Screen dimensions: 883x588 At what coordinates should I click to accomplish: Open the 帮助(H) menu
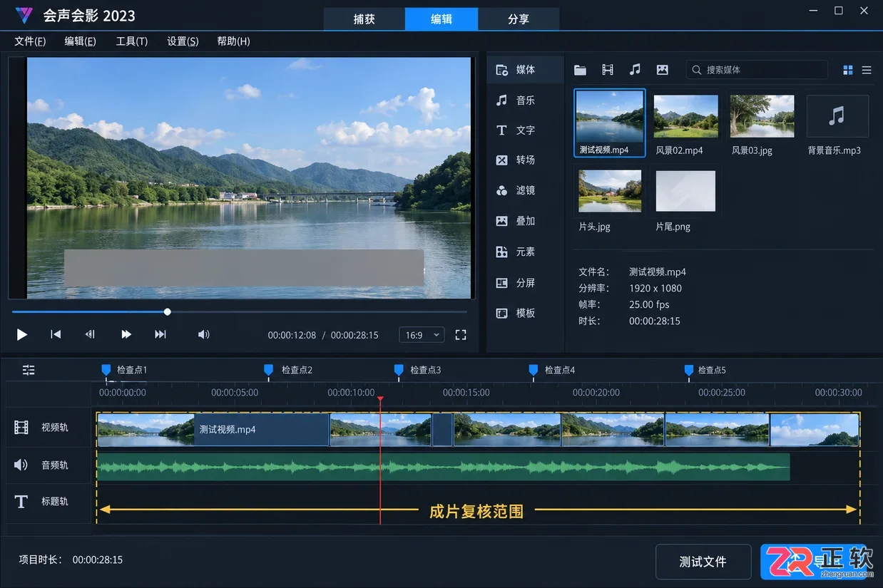(233, 41)
